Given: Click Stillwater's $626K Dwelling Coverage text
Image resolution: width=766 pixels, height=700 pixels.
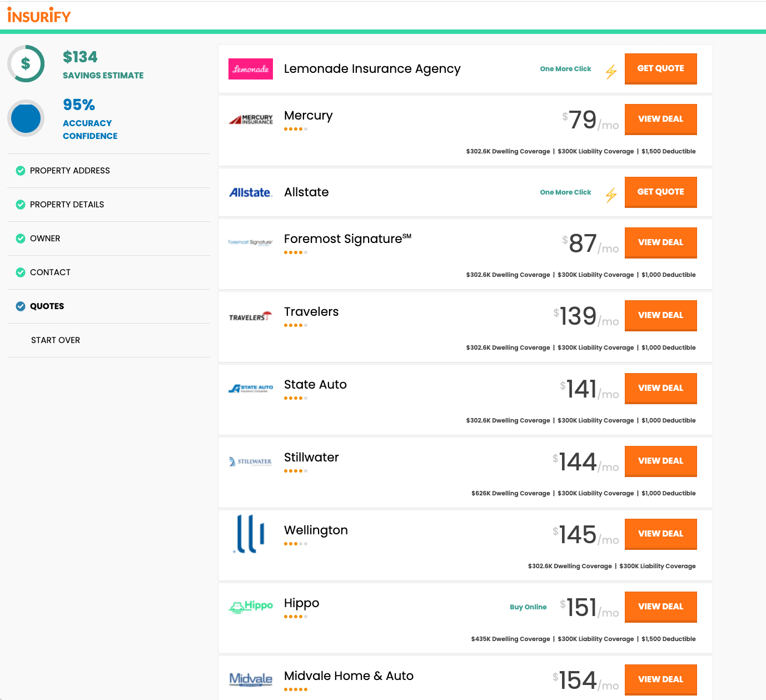Looking at the screenshot, I should click(x=510, y=493).
